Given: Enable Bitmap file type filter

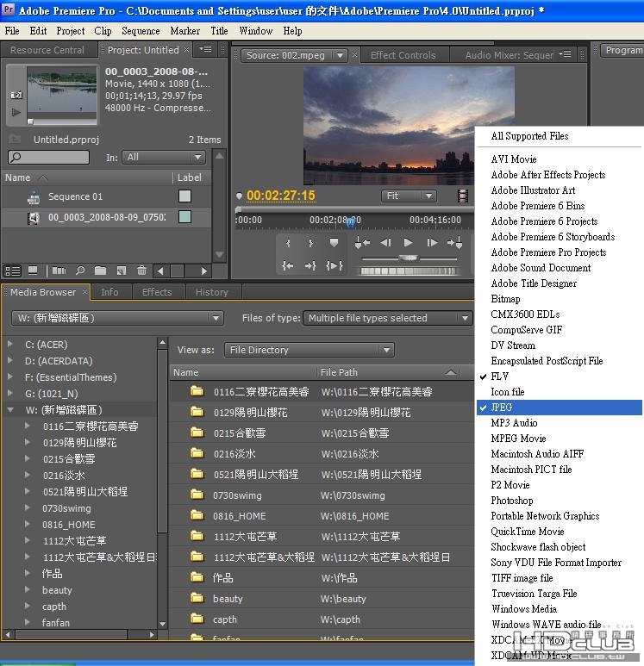Looking at the screenshot, I should click(505, 299).
